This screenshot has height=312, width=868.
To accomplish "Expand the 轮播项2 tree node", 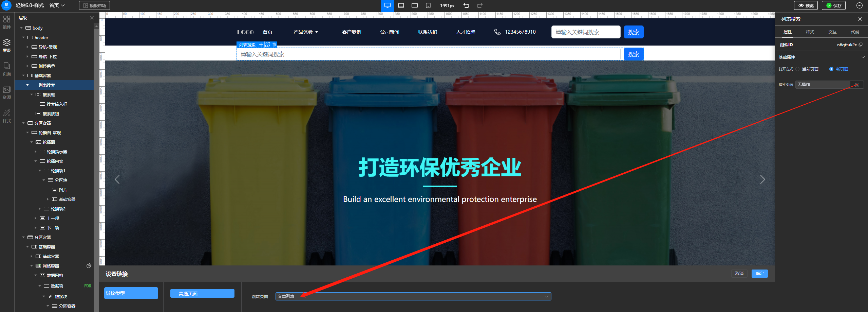I will coord(40,209).
